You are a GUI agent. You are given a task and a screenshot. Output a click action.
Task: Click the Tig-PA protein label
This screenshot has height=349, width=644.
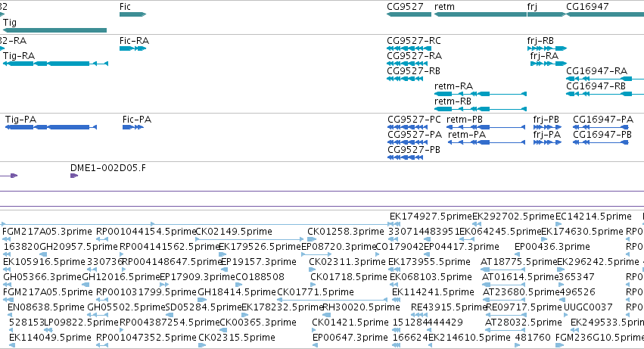tap(21, 120)
